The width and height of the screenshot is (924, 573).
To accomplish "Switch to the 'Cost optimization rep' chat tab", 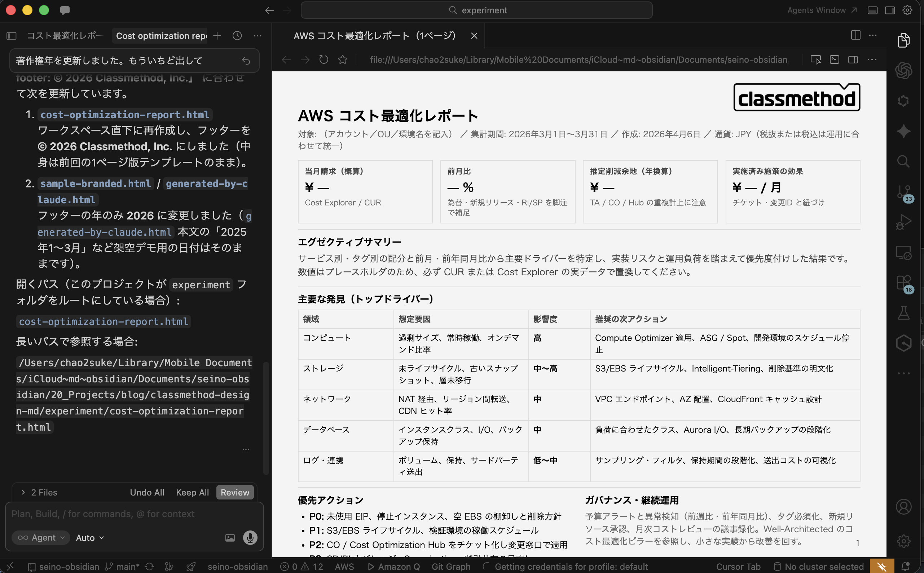I will click(160, 36).
